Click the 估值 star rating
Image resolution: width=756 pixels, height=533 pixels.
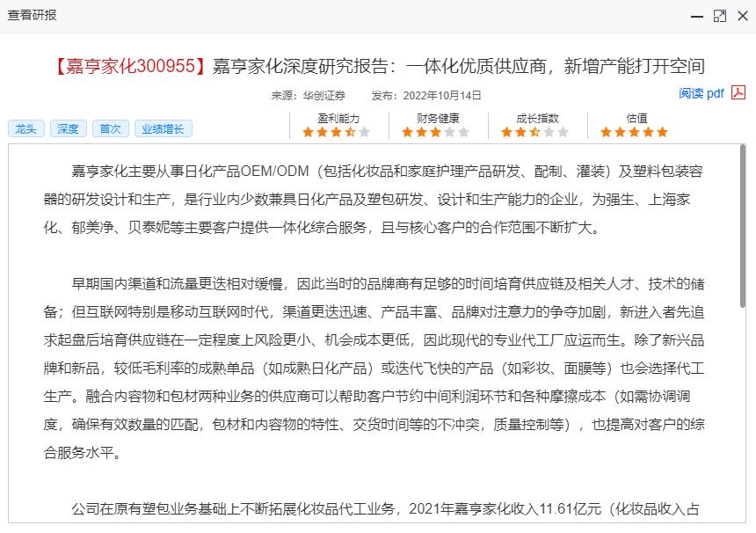tap(634, 132)
